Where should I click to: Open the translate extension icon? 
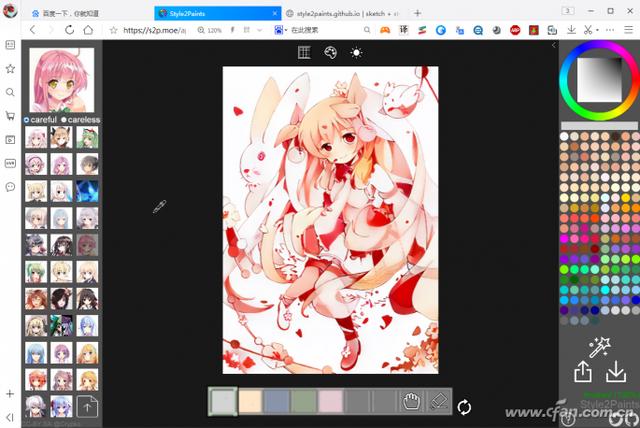coord(403,30)
